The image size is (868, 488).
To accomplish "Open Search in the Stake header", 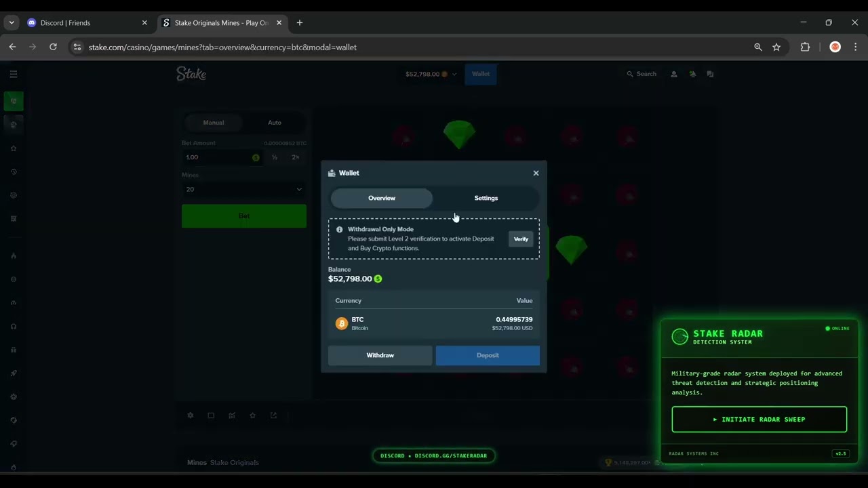I will coord(642,74).
